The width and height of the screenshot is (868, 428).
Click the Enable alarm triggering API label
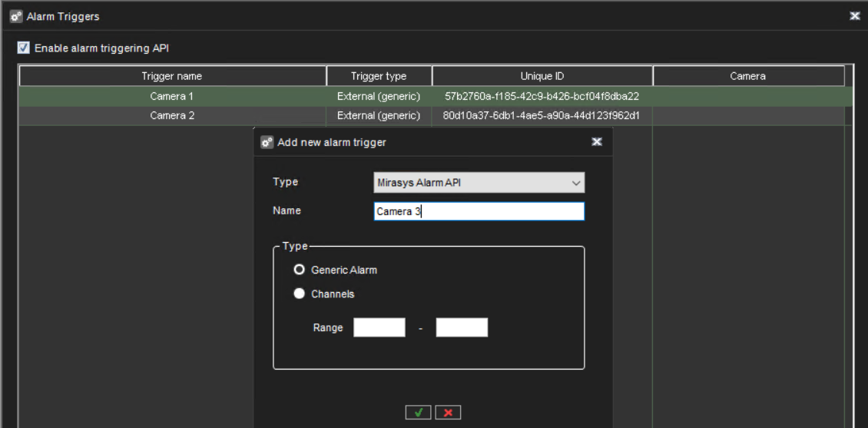102,48
